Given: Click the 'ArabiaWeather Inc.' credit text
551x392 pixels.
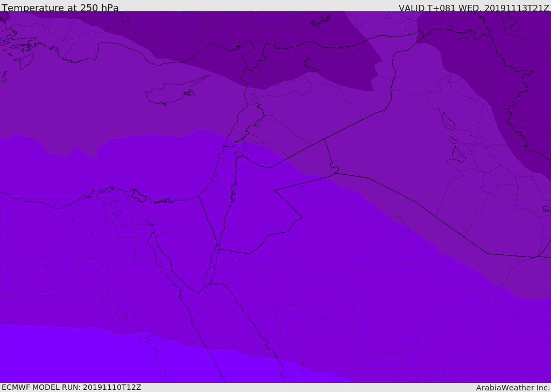Looking at the screenshot, I should [x=513, y=388].
